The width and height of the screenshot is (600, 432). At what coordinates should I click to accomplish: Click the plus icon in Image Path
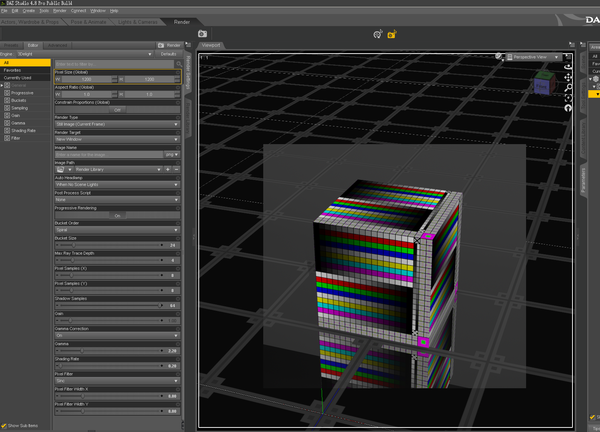pyautogui.click(x=168, y=170)
